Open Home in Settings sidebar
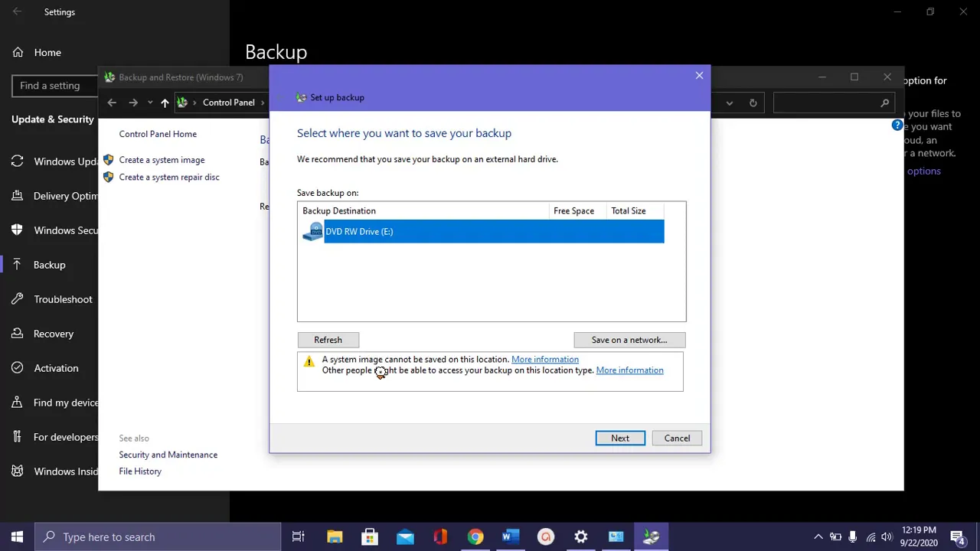The width and height of the screenshot is (980, 551). (x=47, y=53)
